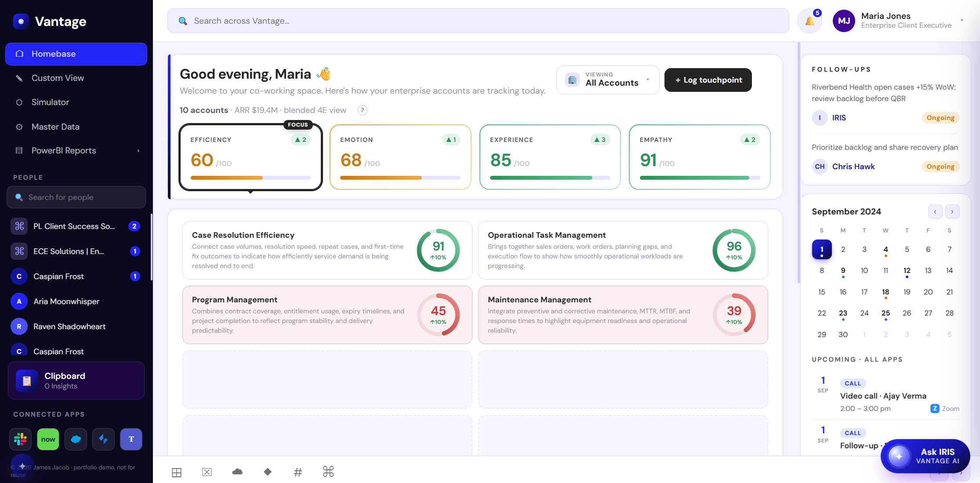Click the Maintenance Management 39 gauge

tap(734, 315)
